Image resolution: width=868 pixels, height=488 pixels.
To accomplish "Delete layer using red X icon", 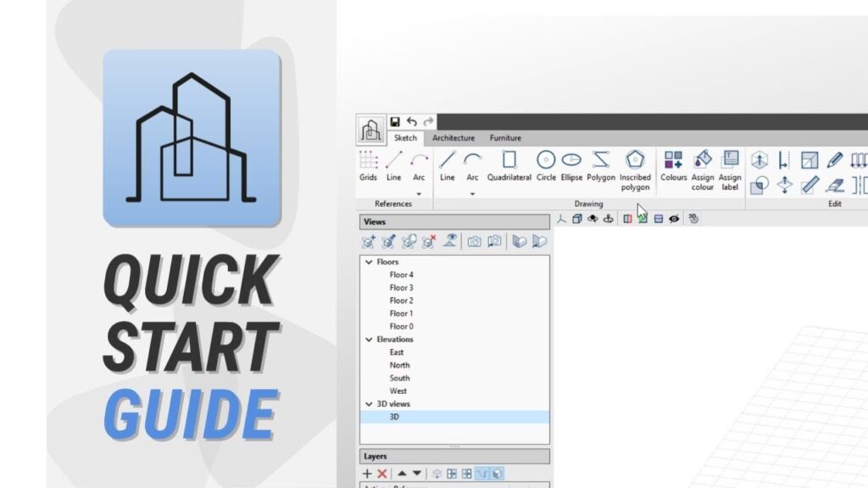I will click(382, 474).
